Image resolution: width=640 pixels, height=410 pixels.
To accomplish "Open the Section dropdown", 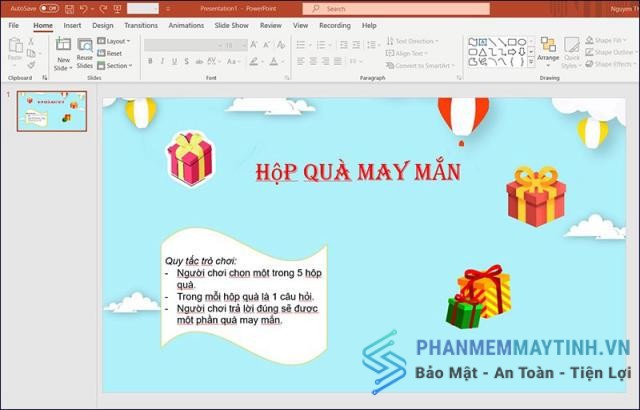I will (x=115, y=65).
